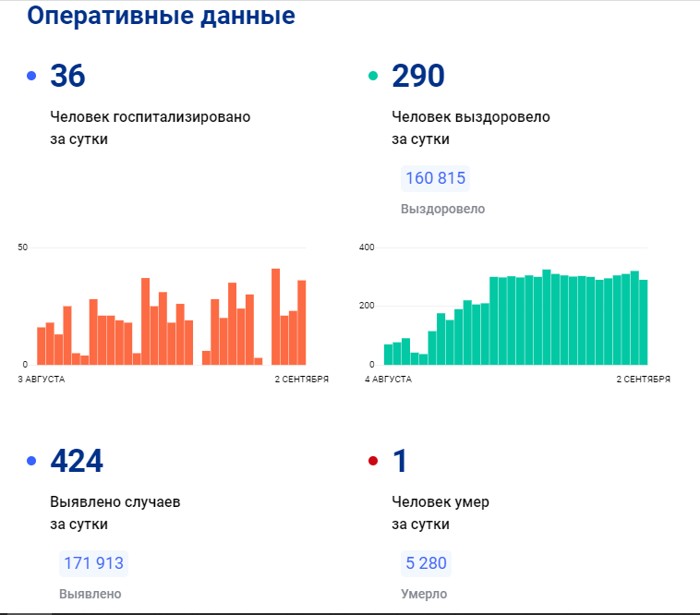Click the first green bar for 4 августа
The width and height of the screenshot is (700, 615).
pos(389,355)
